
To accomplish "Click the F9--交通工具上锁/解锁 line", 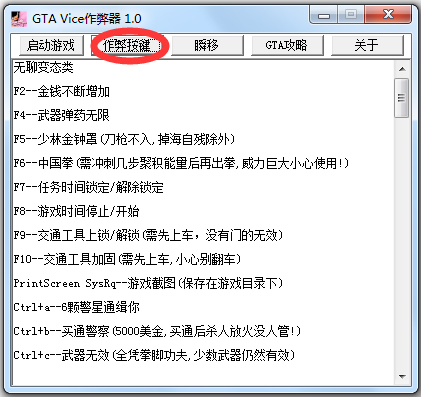I will click(148, 235).
